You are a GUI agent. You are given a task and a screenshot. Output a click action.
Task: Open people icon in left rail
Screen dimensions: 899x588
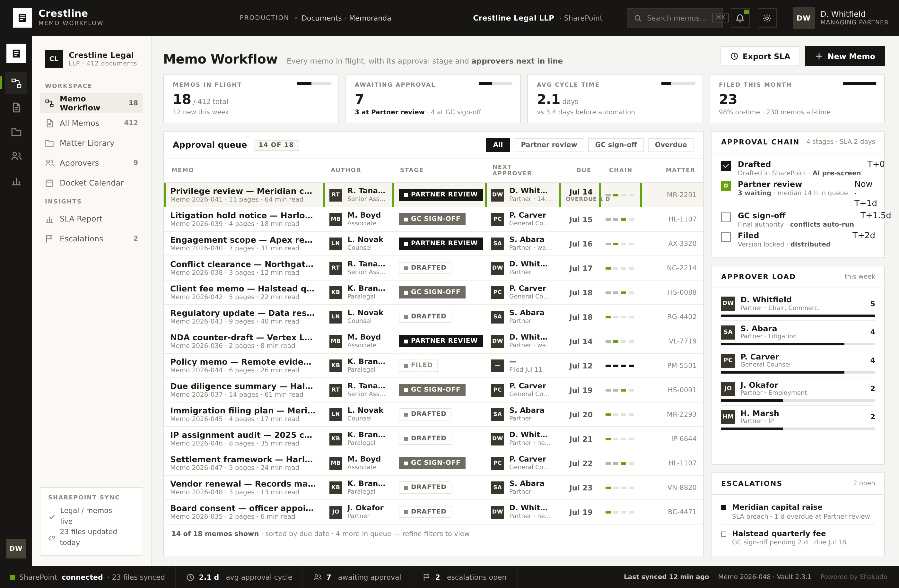(16, 156)
